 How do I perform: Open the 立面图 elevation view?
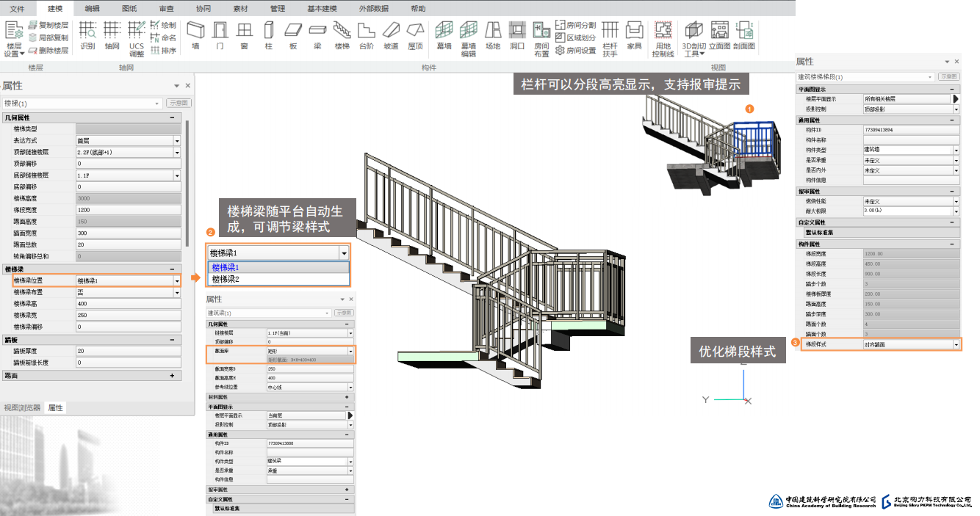pos(719,34)
